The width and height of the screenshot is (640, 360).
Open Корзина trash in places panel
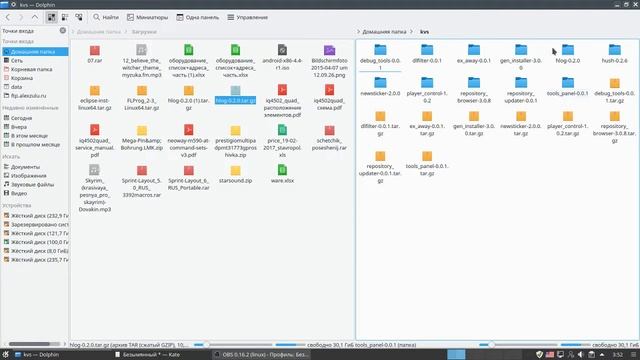[x=35, y=78]
